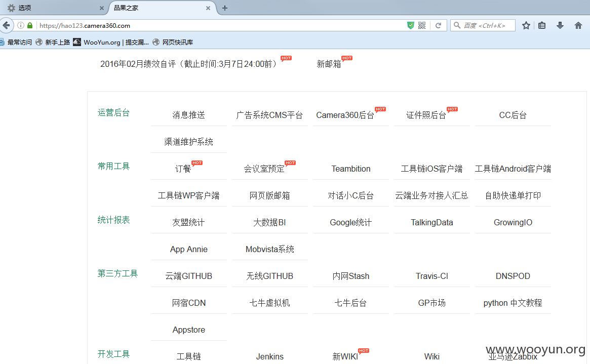Click the green shield icon in address bar
Viewport: 590px width, 364px height.
click(411, 26)
